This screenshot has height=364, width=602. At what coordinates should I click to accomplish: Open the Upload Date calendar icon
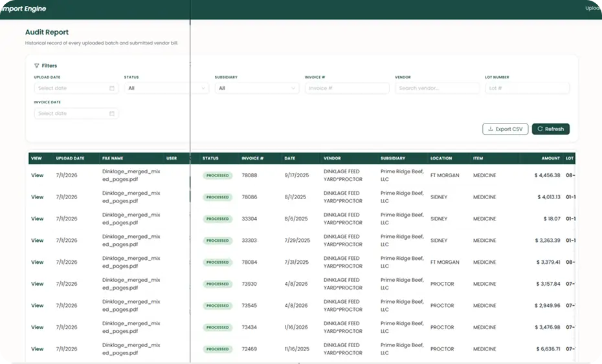[x=112, y=88]
